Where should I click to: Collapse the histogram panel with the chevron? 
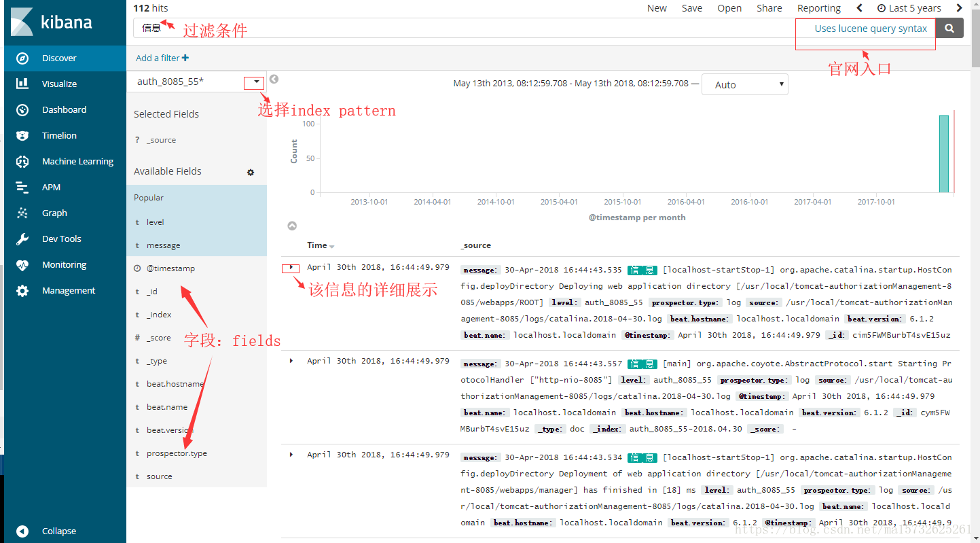click(x=292, y=225)
